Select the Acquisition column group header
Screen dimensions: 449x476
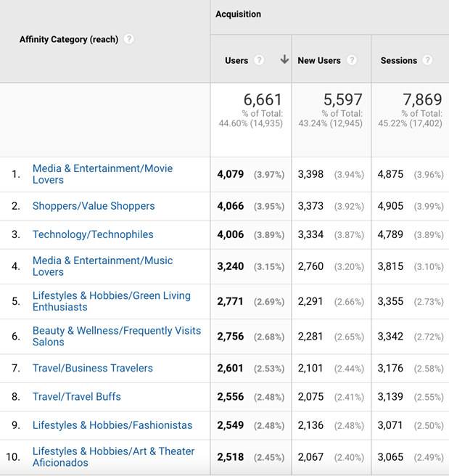(238, 15)
